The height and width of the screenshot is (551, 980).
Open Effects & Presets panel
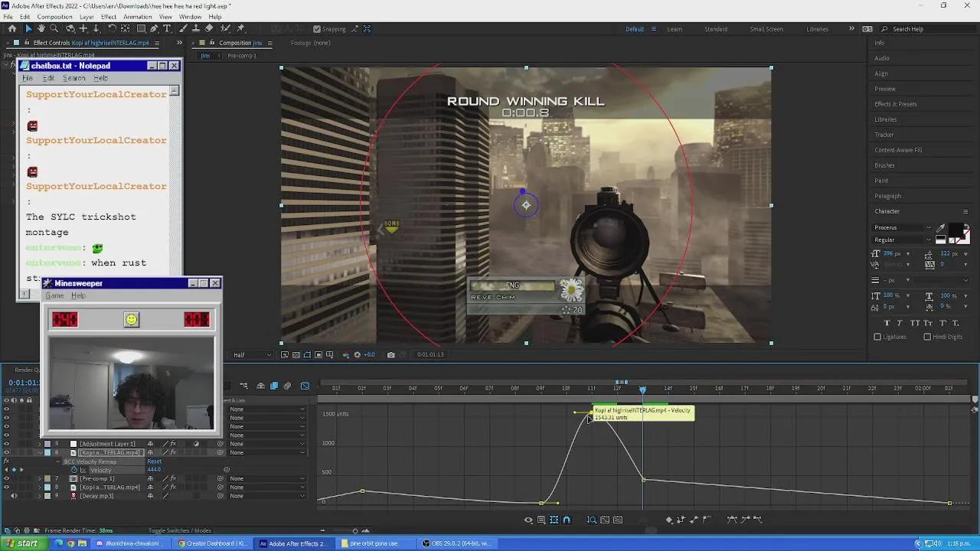point(895,104)
